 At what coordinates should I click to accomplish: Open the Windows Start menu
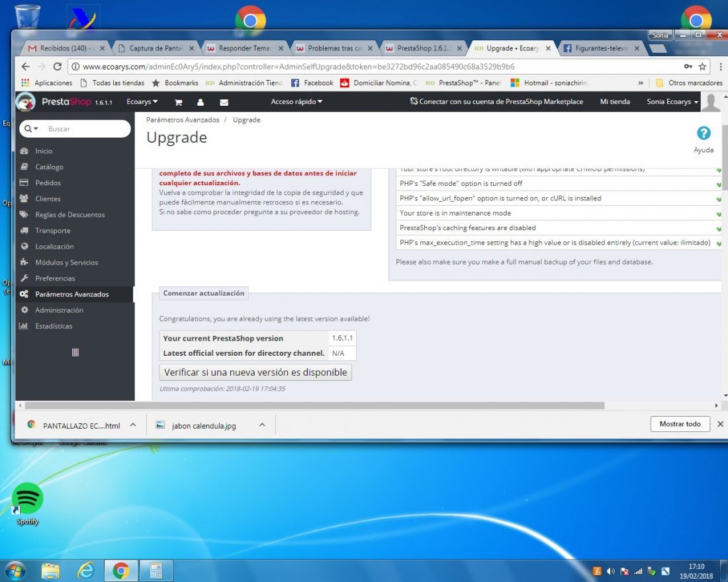click(x=15, y=571)
